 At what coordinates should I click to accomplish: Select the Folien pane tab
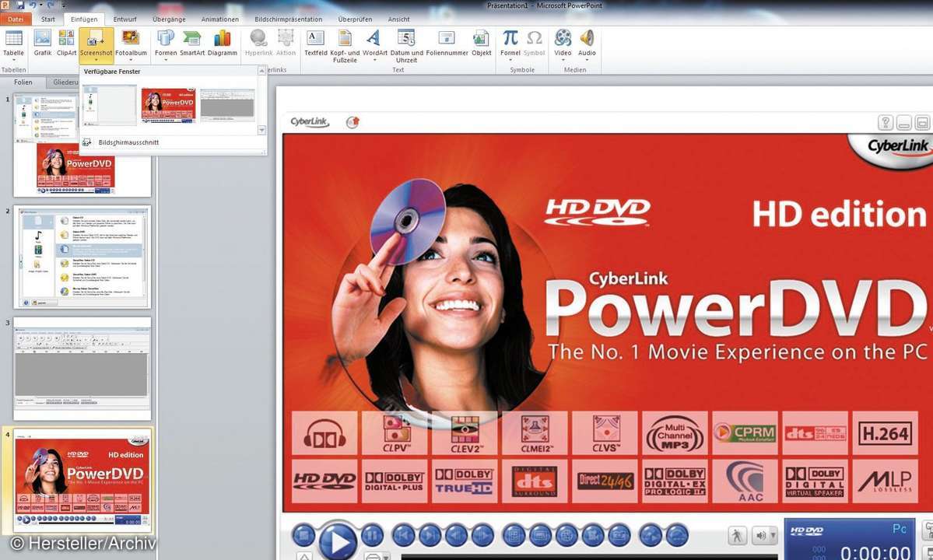(23, 82)
